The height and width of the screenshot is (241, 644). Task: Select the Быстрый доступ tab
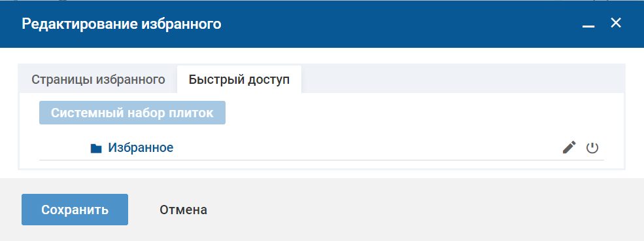pyautogui.click(x=239, y=79)
